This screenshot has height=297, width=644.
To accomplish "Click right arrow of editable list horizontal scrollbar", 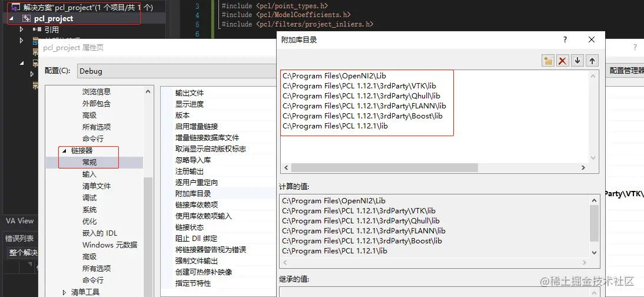I will (583, 168).
